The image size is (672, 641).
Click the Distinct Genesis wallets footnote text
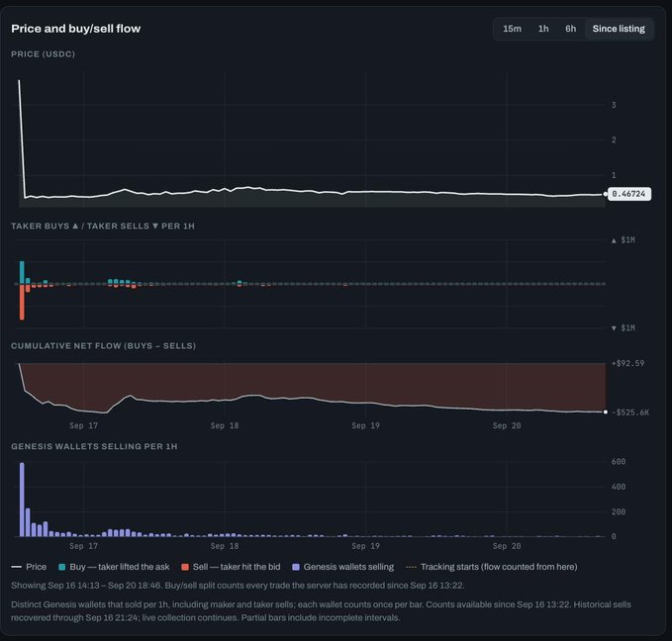(321, 611)
